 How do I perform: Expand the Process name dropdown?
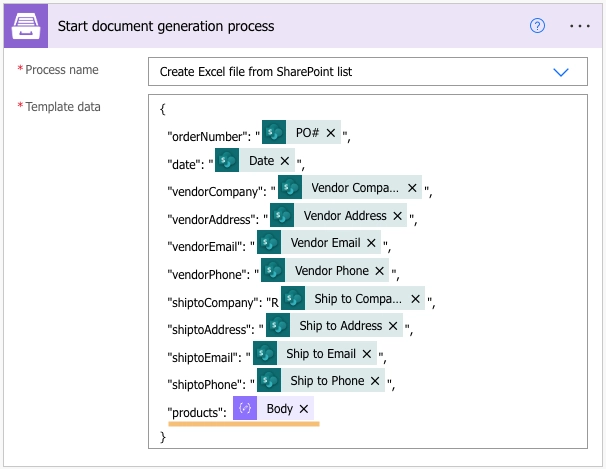(x=560, y=72)
